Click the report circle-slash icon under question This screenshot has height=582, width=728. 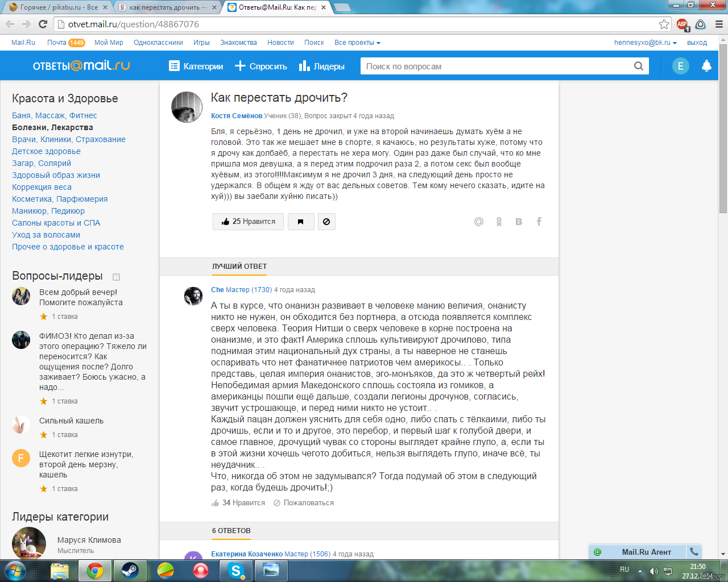coord(326,222)
